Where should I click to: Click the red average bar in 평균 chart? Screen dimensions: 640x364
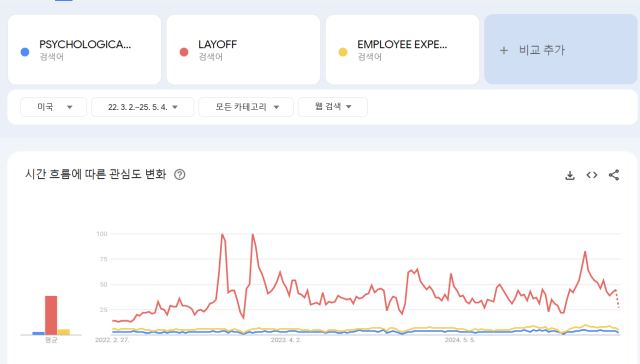click(x=51, y=315)
